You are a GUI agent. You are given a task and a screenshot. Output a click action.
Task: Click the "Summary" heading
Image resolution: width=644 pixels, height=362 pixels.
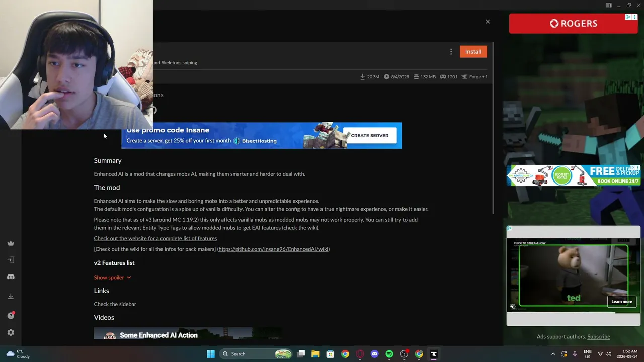108,160
